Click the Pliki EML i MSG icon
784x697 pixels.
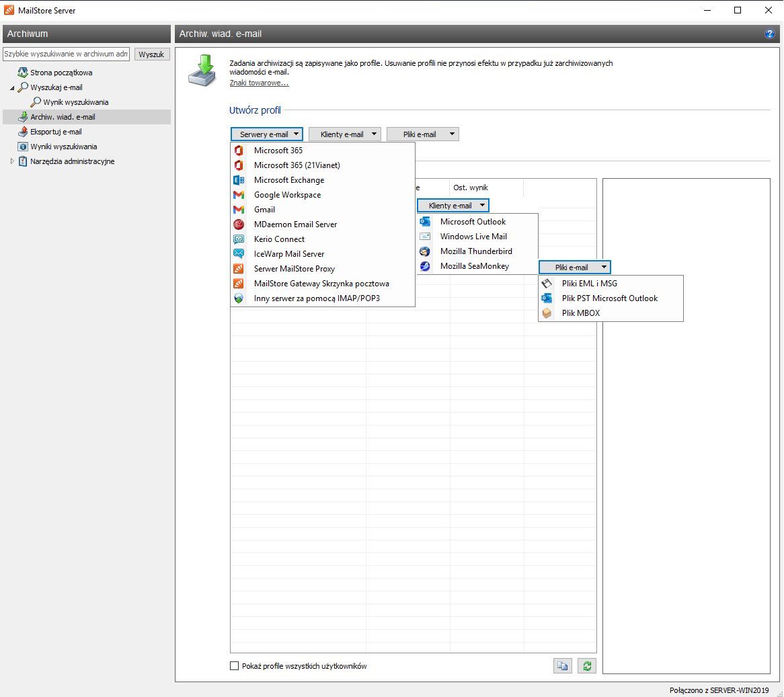547,283
